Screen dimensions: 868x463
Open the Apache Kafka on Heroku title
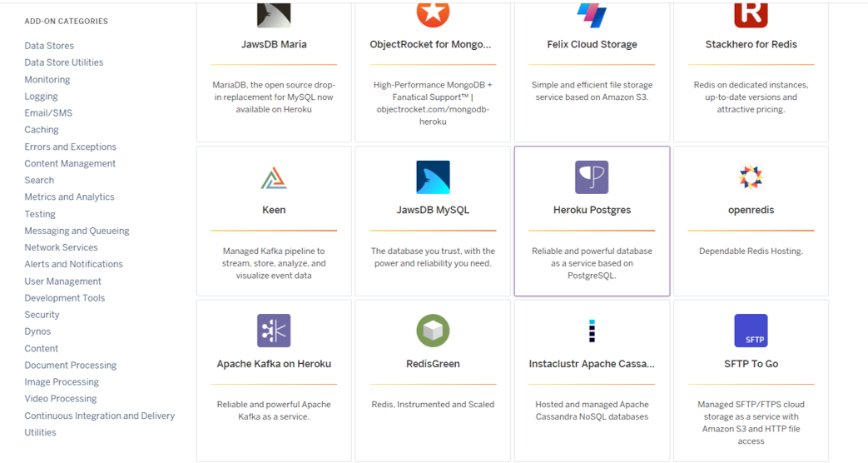274,364
